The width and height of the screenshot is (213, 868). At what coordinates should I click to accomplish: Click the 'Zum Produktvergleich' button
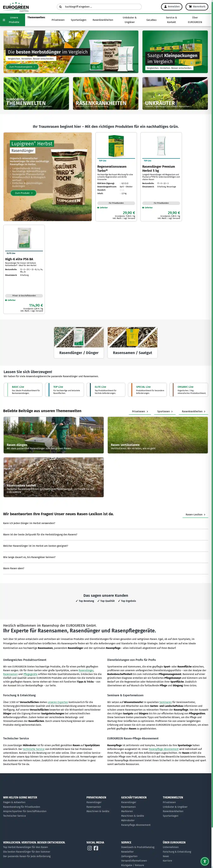coord(22,67)
